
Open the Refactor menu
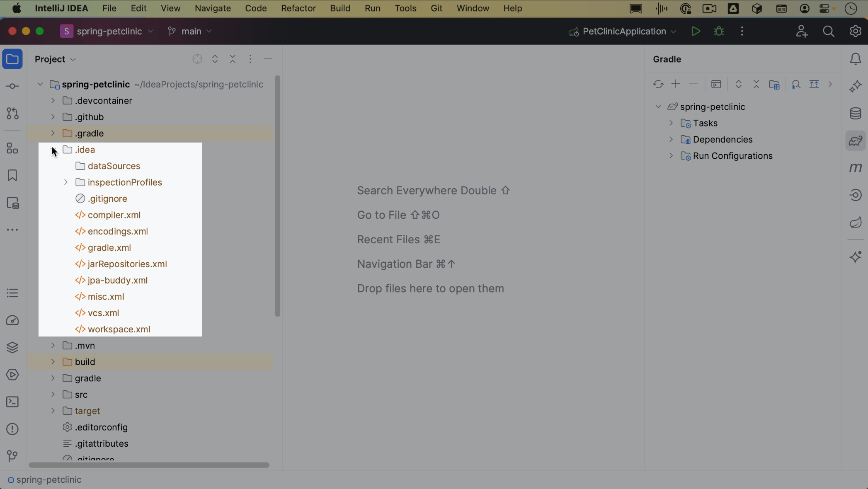298,8
